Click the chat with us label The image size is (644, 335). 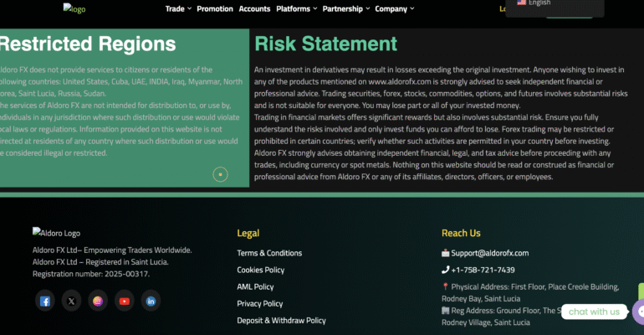[x=594, y=312]
